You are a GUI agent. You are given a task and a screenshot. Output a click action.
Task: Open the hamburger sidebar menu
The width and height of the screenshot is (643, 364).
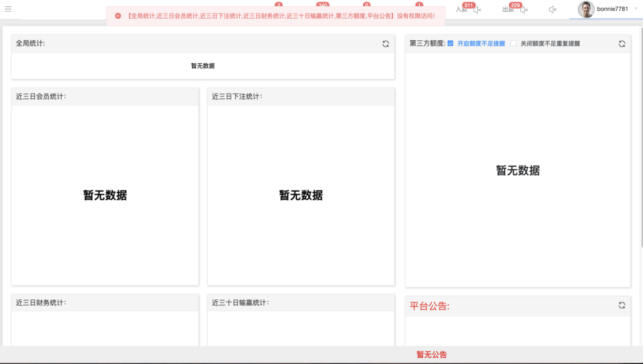click(8, 9)
